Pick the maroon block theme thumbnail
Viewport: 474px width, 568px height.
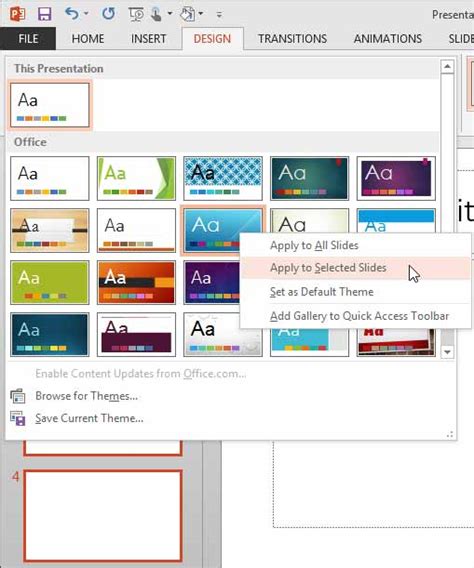point(136,334)
